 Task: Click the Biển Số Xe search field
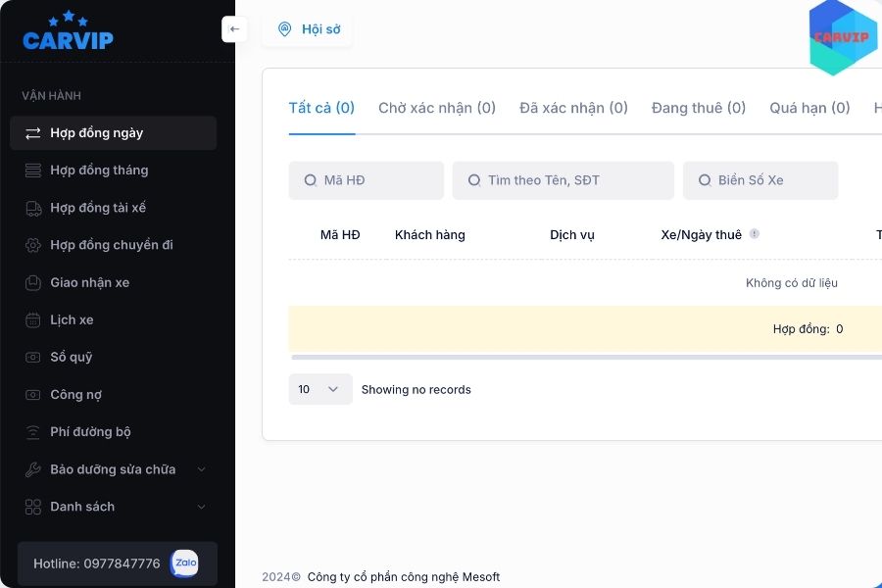pos(760,180)
